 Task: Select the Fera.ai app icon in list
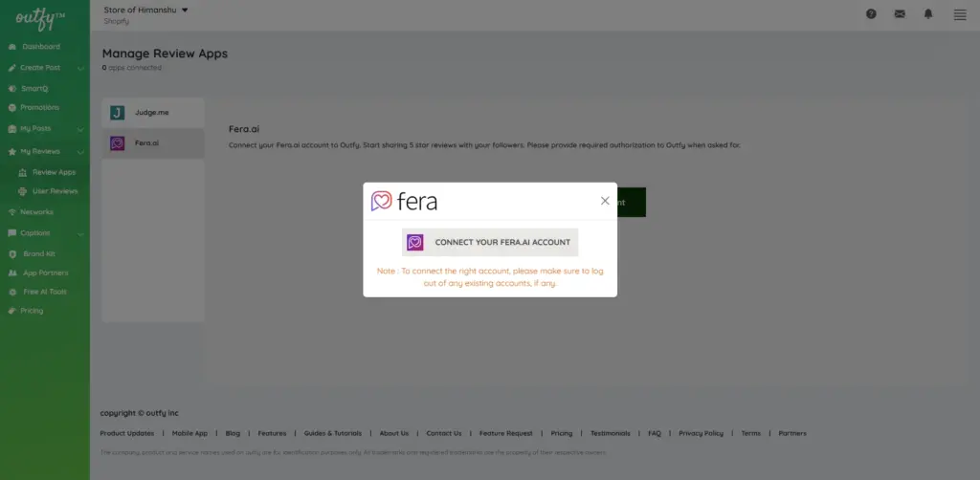tap(117, 143)
